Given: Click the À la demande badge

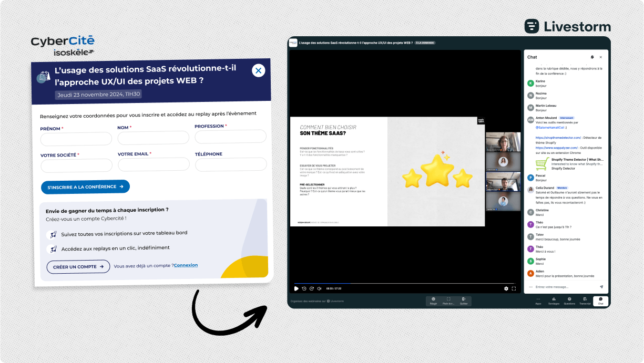Looking at the screenshot, I should [425, 43].
